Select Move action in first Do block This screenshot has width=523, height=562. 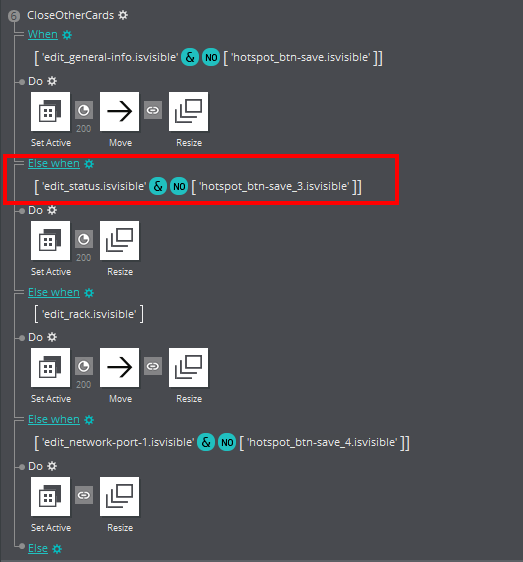[119, 111]
